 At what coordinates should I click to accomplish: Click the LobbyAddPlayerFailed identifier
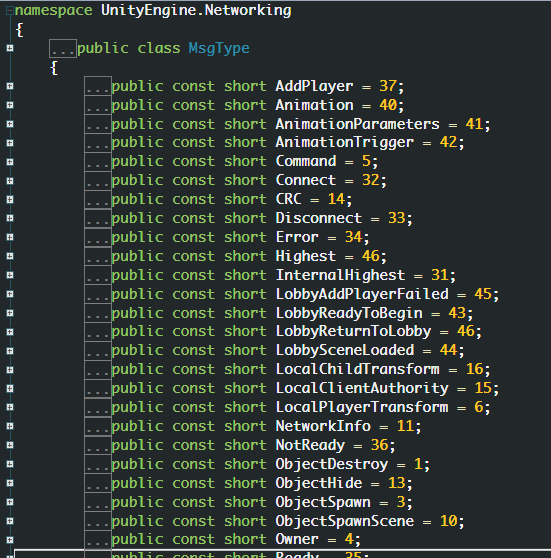[x=362, y=294]
